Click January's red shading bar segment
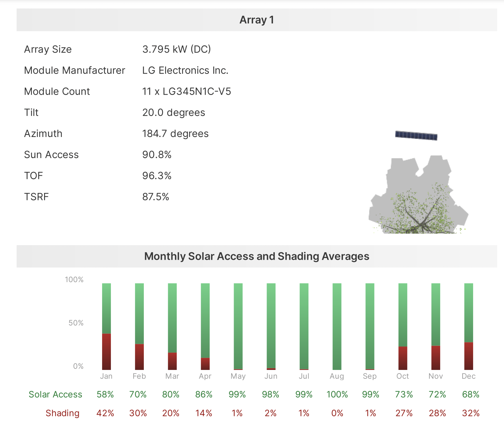This screenshot has height=434, width=504. (x=106, y=352)
